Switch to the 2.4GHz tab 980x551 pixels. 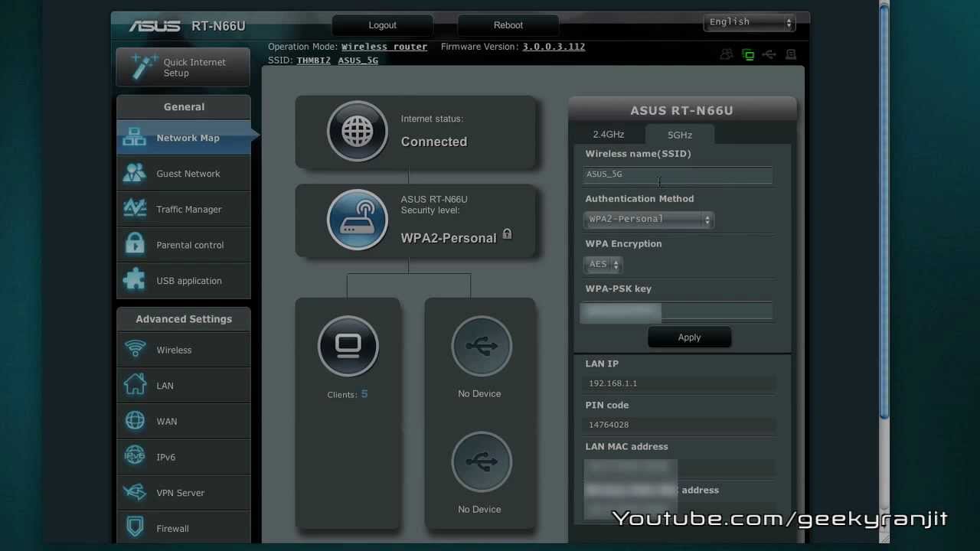[609, 135]
